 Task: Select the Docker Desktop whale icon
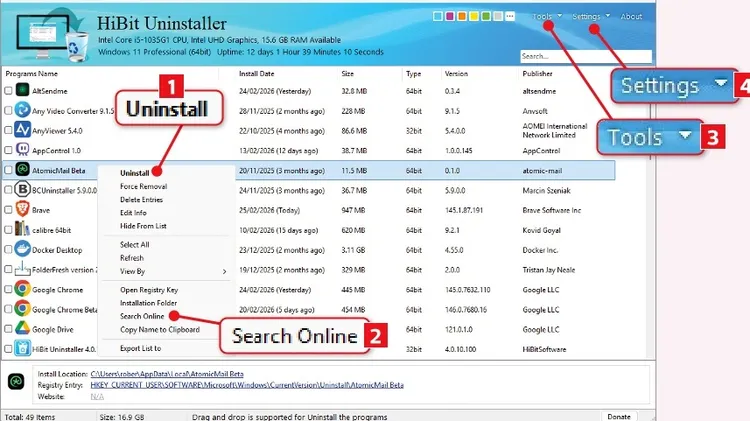tap(22, 249)
